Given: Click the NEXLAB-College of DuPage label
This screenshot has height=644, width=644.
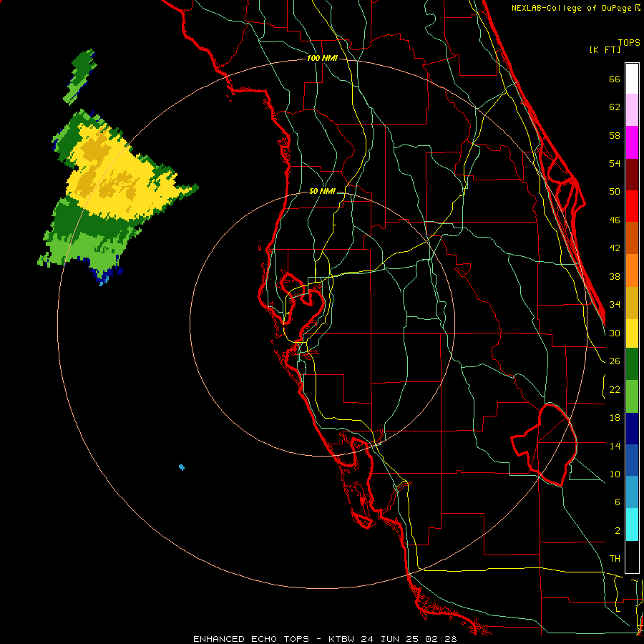Looking at the screenshot, I should (572, 8).
